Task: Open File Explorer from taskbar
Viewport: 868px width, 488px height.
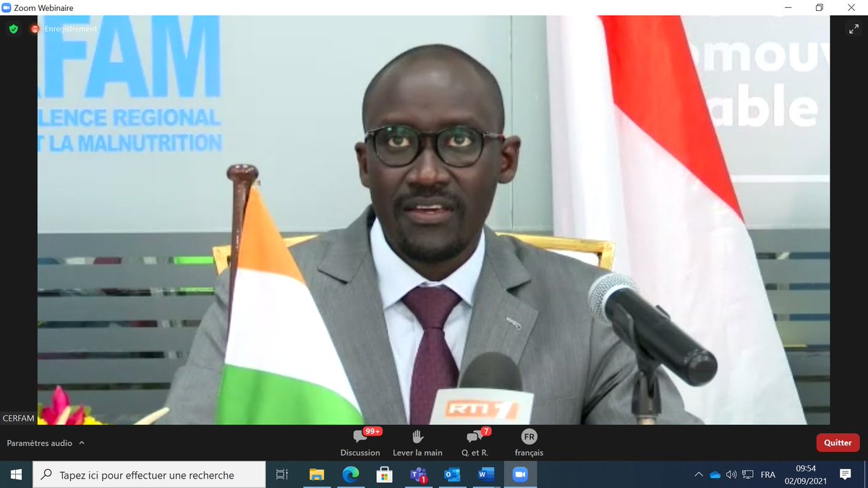Action: tap(317, 475)
